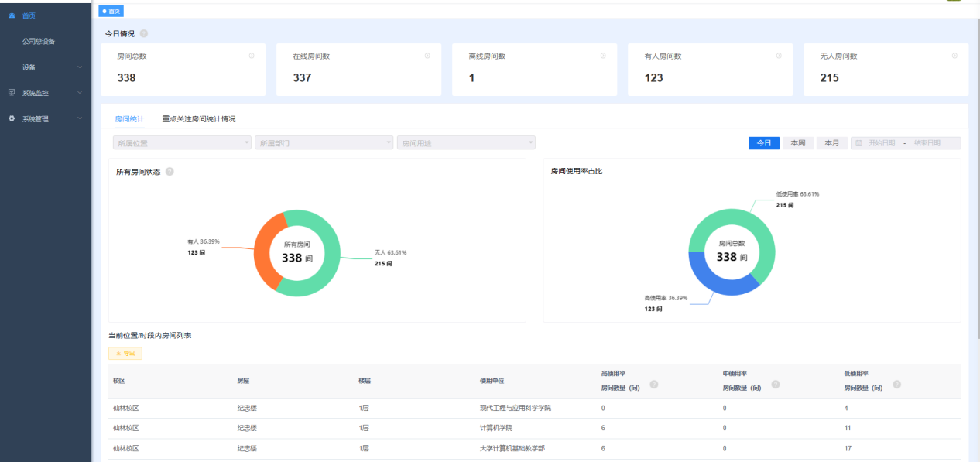Image resolution: width=980 pixels, height=462 pixels.
Task: Click low-usage count 17 in last row
Action: (x=848, y=448)
